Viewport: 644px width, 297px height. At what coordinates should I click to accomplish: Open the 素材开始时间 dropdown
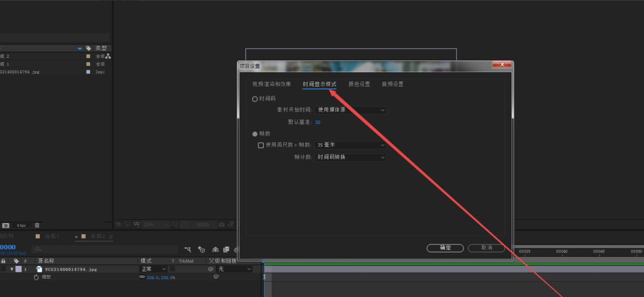coord(350,110)
